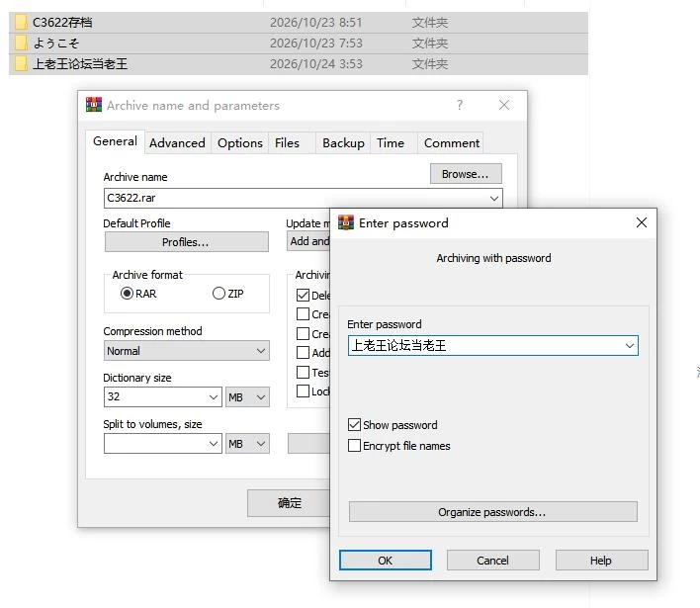
Task: Open the Profiles... button
Action: tap(187, 242)
